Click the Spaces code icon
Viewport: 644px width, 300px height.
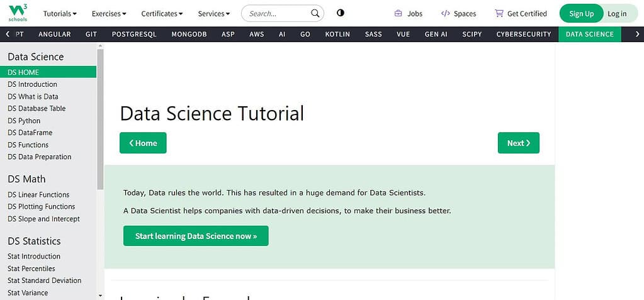pyautogui.click(x=445, y=13)
